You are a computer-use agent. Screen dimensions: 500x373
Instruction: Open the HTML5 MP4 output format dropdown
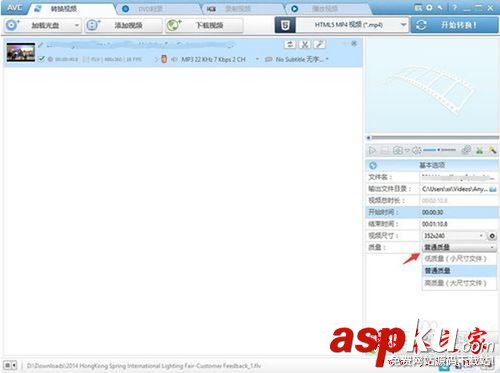click(352, 25)
